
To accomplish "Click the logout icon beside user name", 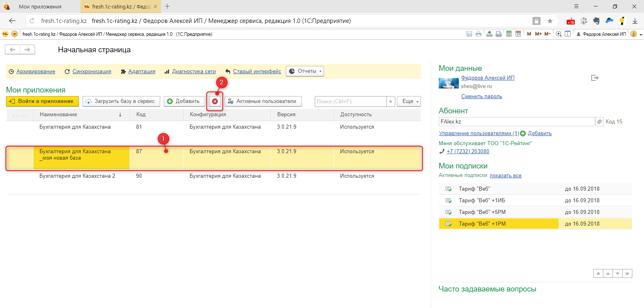I will coord(595,78).
